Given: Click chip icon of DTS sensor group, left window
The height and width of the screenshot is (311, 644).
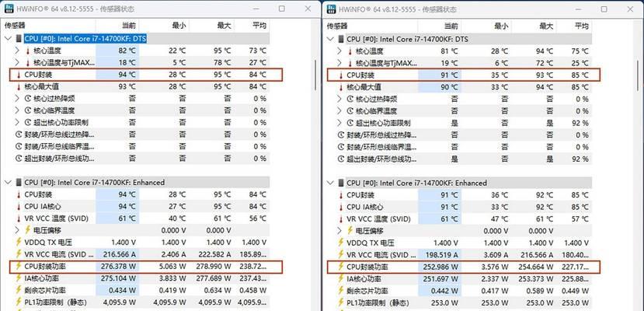Looking at the screenshot, I should tap(19, 39).
